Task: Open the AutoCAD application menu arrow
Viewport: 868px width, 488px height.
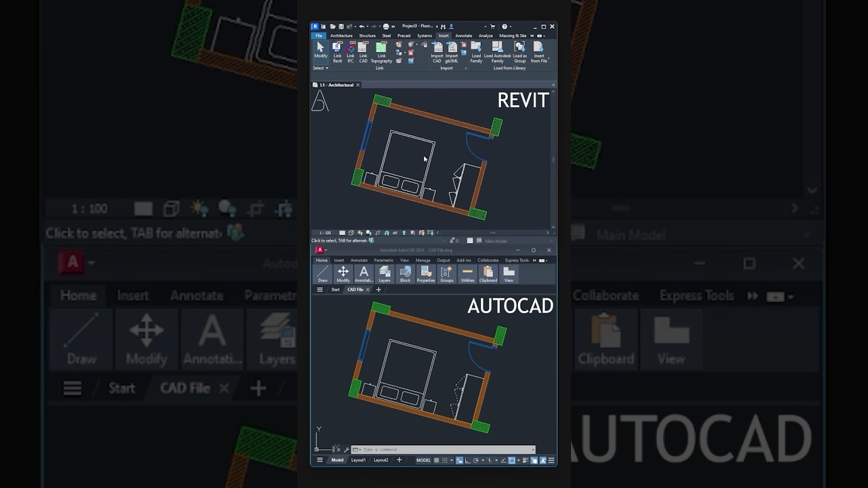Action: (325, 250)
